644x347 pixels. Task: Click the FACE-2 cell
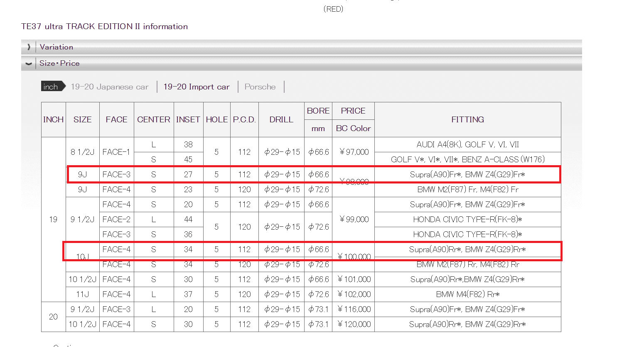(117, 219)
